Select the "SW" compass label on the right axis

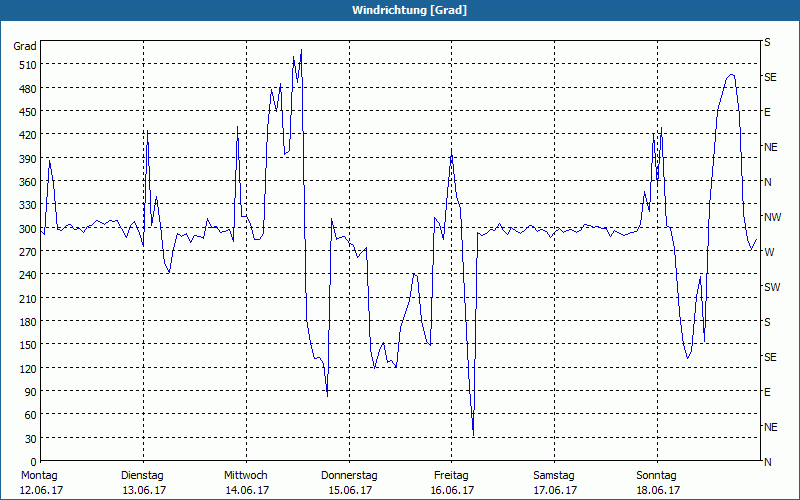(x=772, y=287)
